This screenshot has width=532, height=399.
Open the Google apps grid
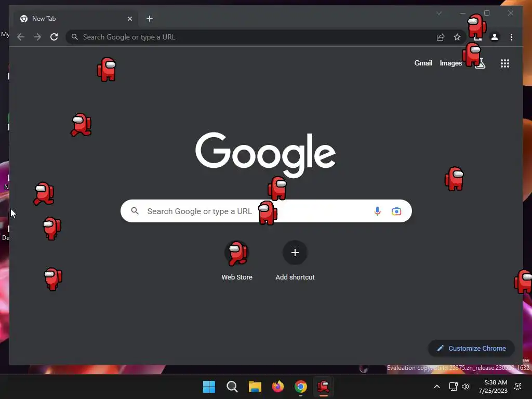click(x=505, y=63)
